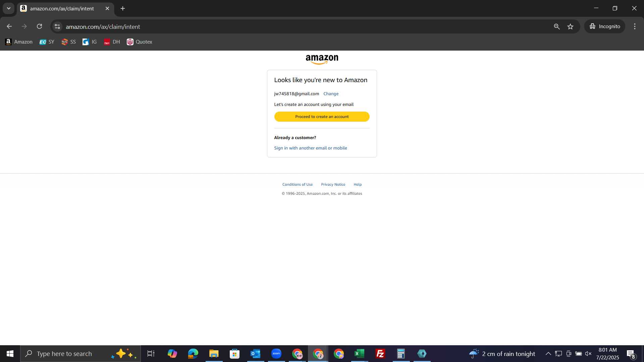View site information icon in address bar
Screen dimensions: 644x362
coord(57,26)
